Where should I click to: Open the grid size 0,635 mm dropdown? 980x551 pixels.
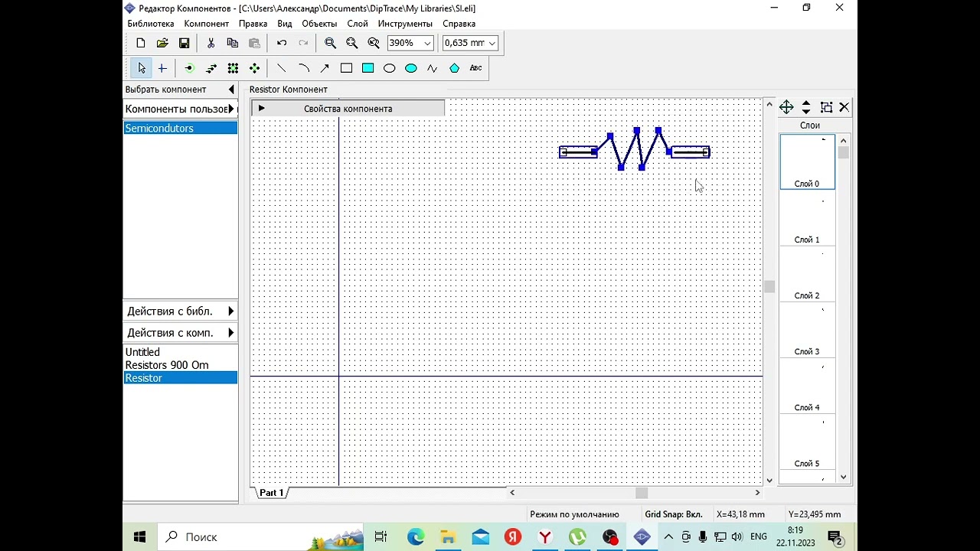492,44
